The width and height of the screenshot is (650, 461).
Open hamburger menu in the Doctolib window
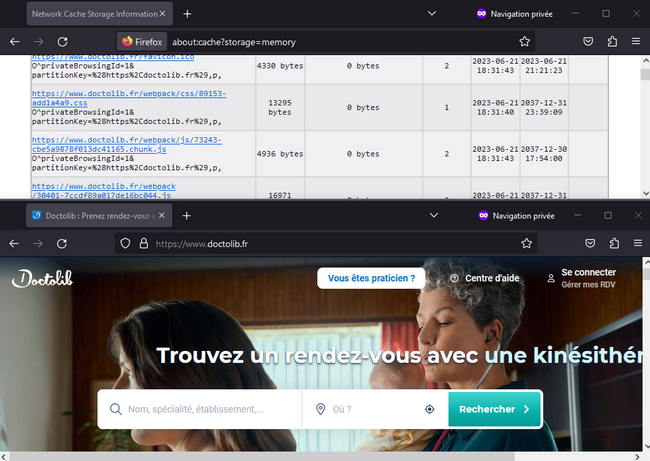tap(638, 243)
